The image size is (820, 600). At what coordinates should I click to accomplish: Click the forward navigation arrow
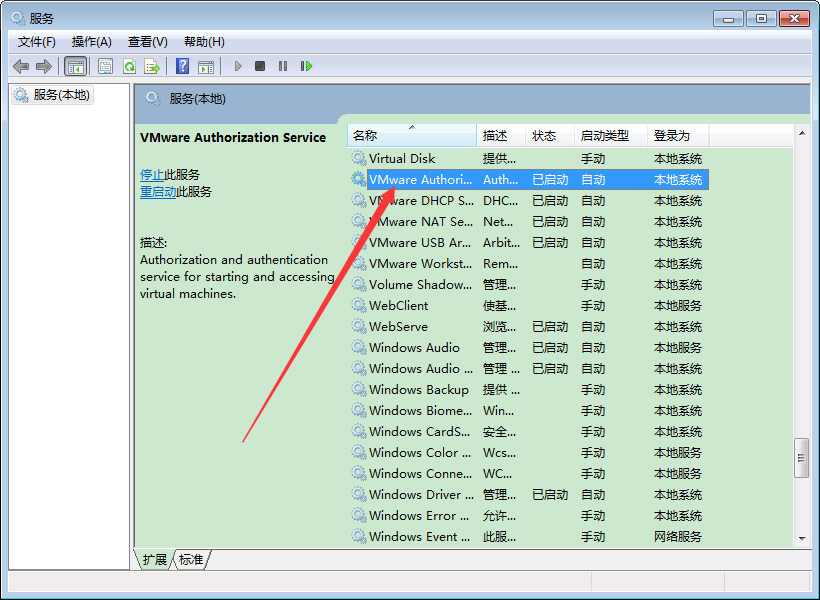[x=44, y=66]
